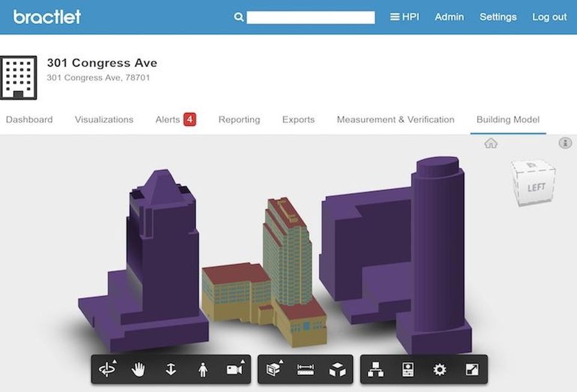Screen dimensions: 577x392
Task: Expand Orbit tool options arrow
Action: click(114, 361)
